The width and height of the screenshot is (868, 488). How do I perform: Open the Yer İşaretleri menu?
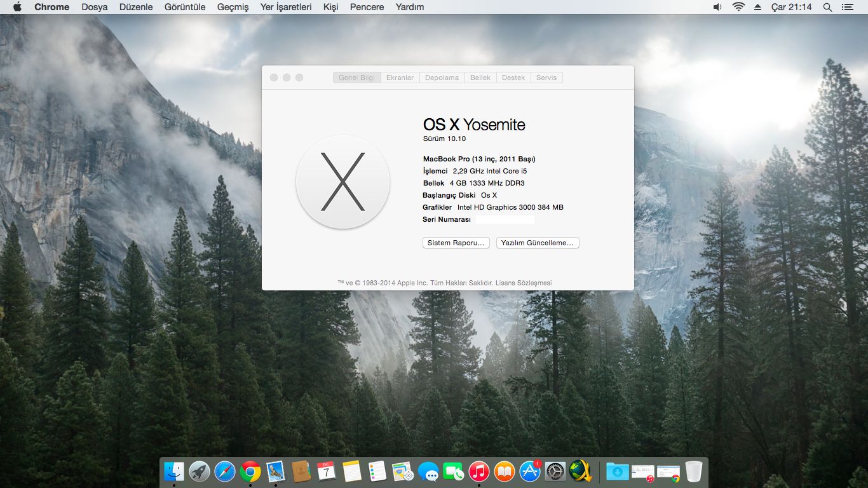coord(286,7)
